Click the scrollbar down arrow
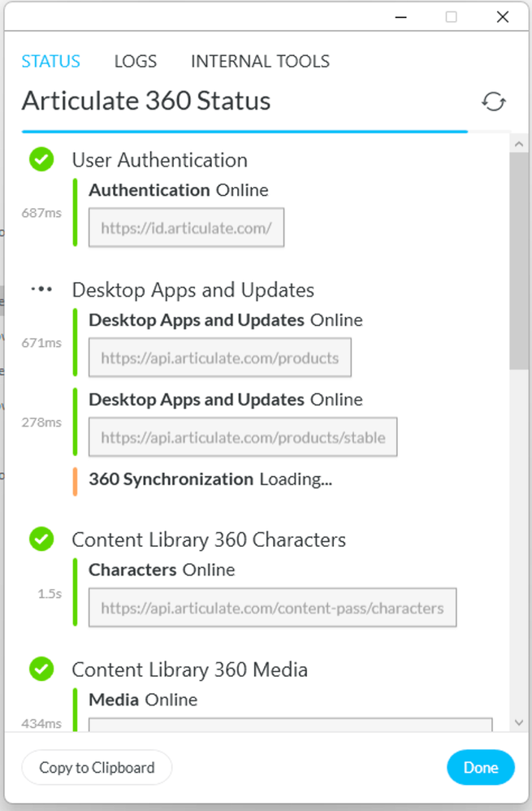Viewport: 532px width, 811px height. pos(519,722)
